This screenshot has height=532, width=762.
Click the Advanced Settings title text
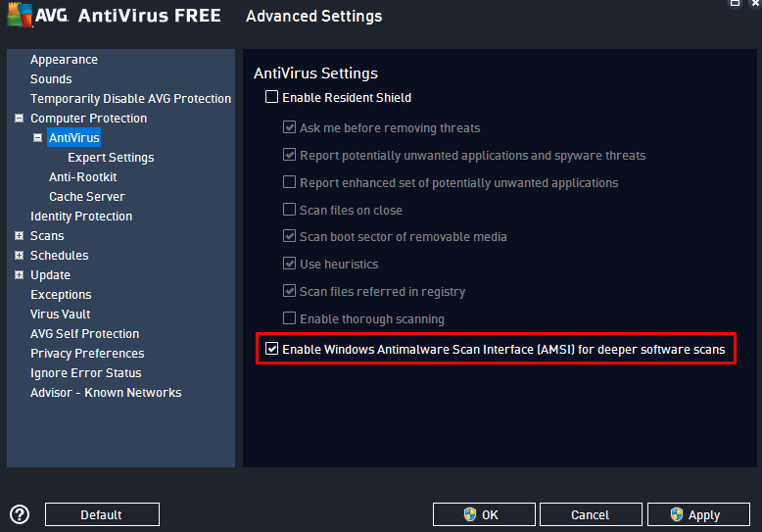[x=314, y=16]
